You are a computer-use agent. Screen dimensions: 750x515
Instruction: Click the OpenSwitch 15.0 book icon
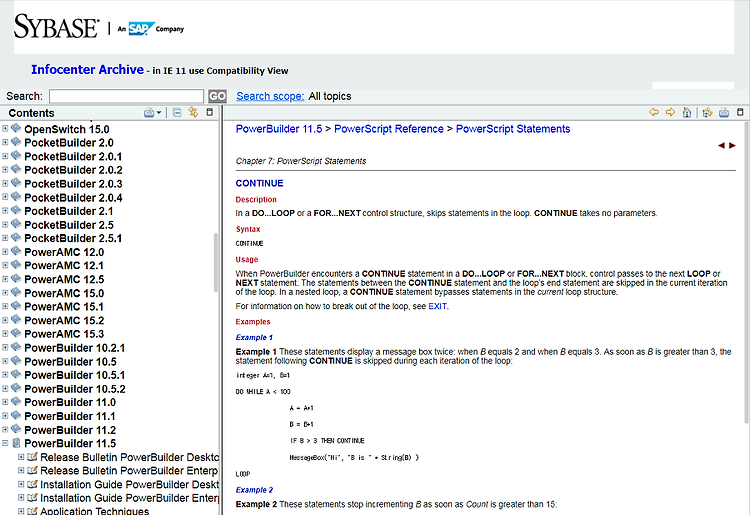pyautogui.click(x=16, y=128)
